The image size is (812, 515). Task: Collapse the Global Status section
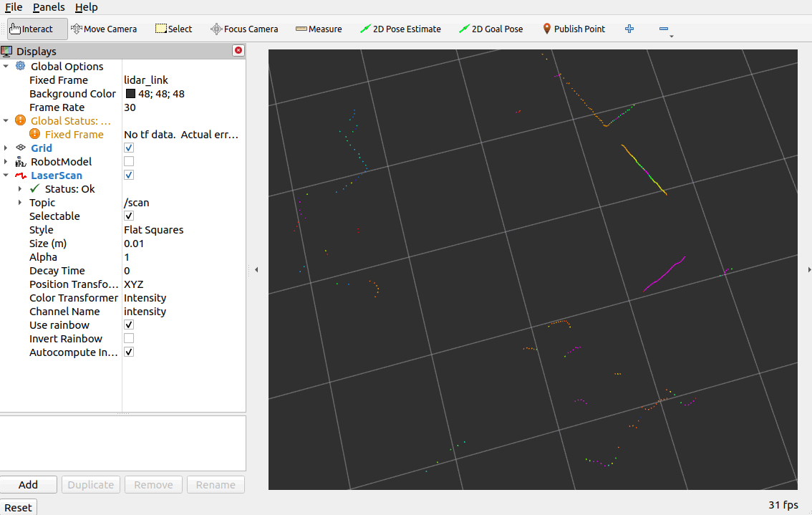coord(6,121)
